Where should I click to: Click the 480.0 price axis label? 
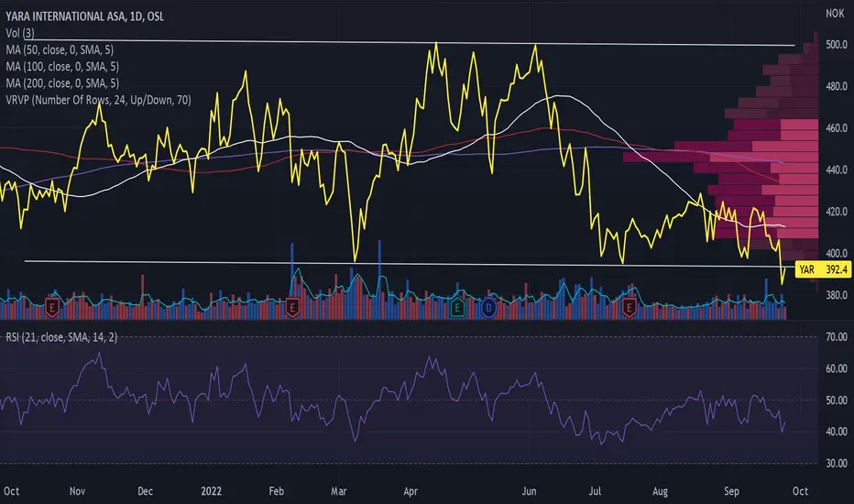[837, 86]
